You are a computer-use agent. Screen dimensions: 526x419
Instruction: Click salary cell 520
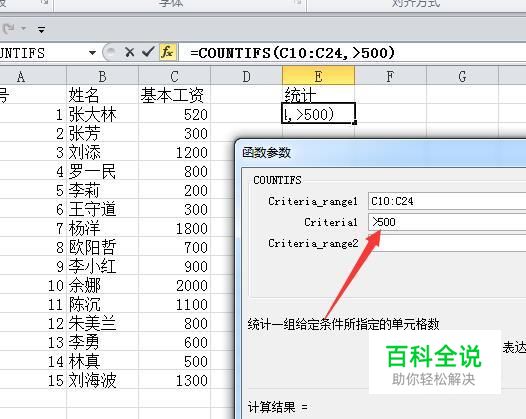[x=174, y=114]
